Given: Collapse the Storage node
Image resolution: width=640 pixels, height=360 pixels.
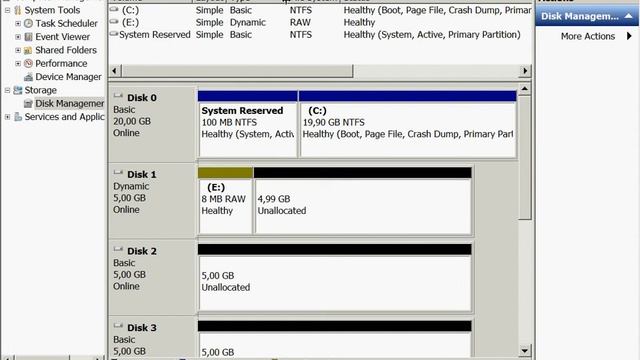Looking at the screenshot, I should point(7,90).
